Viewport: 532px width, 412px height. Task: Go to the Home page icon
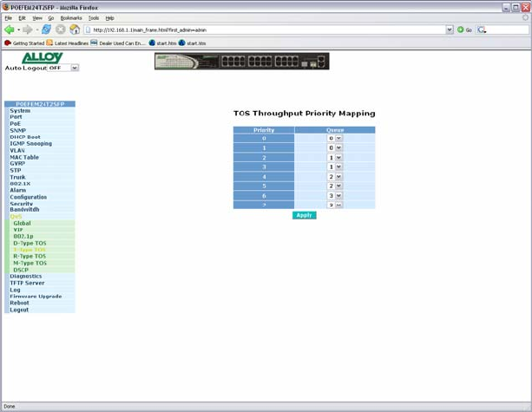[75, 29]
